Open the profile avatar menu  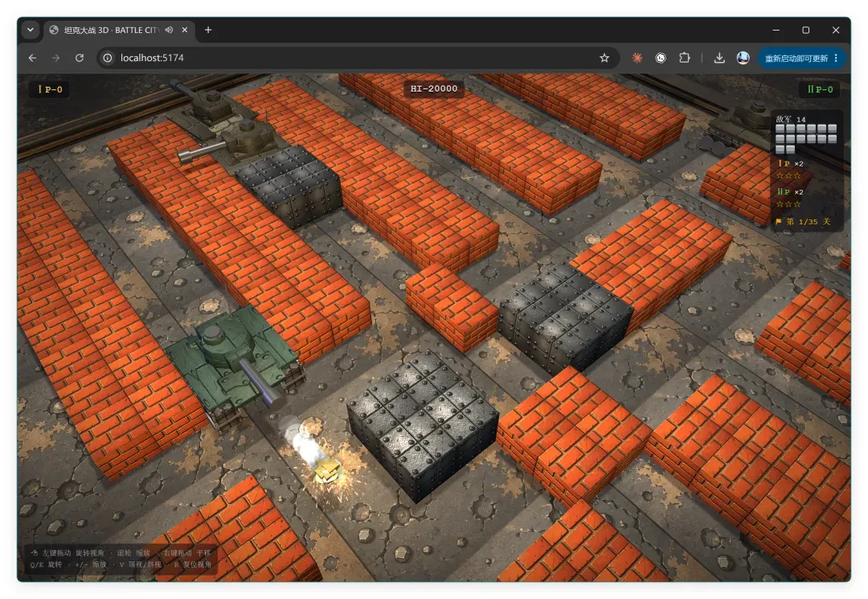click(743, 58)
